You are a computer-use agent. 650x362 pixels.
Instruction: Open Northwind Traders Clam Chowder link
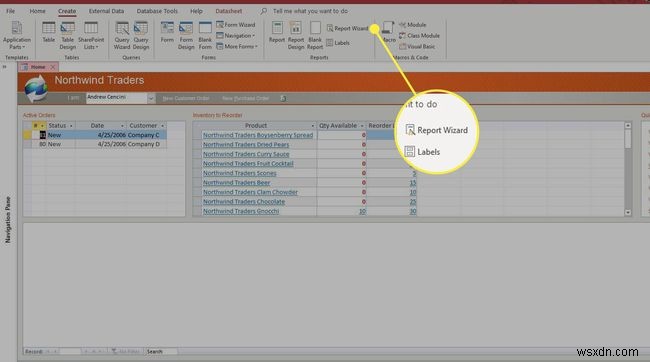[250, 192]
